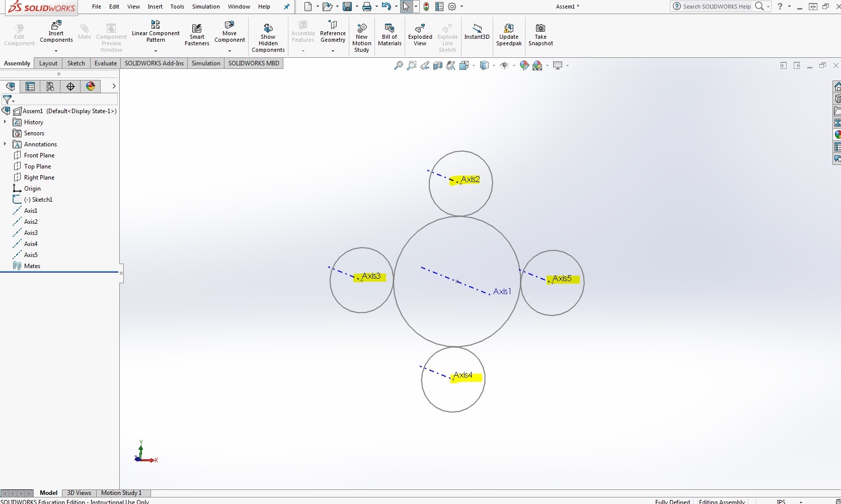Select Sketch1 in the feature tree
This screenshot has height=504, width=841.
38,199
